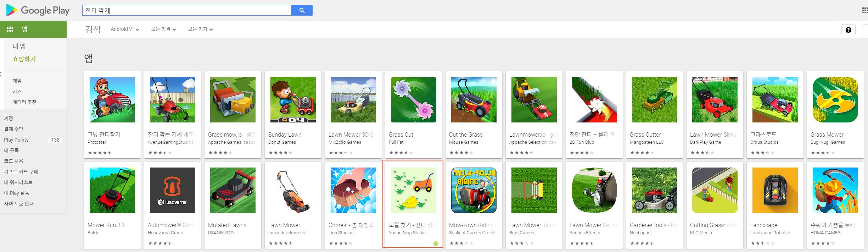Click the blue search magnifier button

click(x=302, y=10)
